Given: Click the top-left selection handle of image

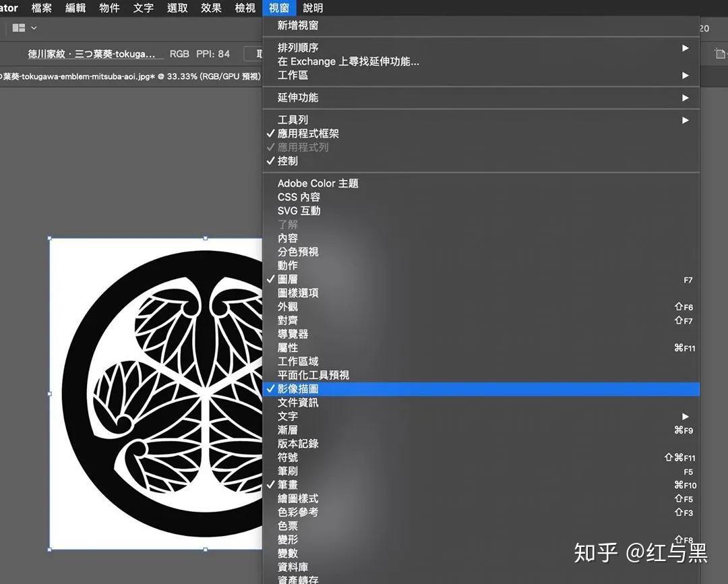Looking at the screenshot, I should 50,238.
